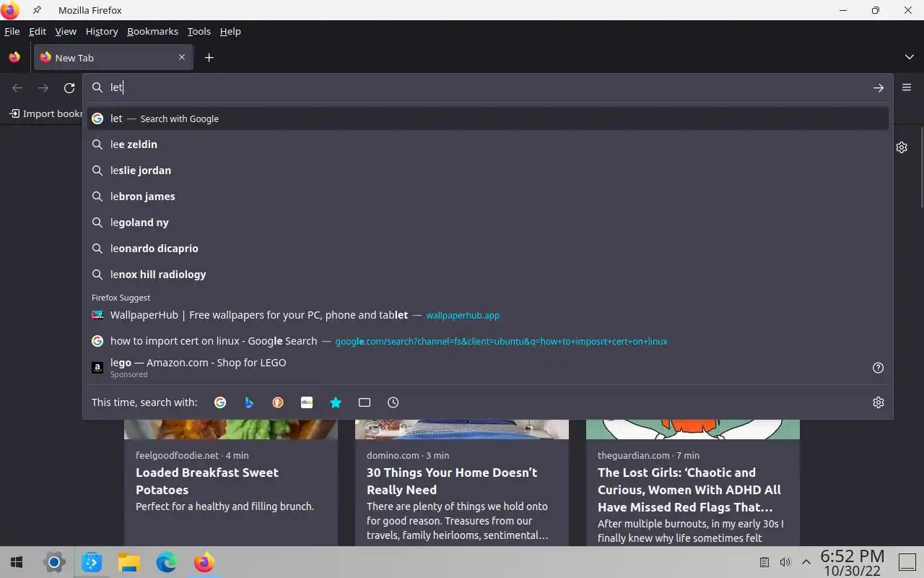The image size is (924, 578).
Task: Open new tab page personalize gear
Action: click(902, 147)
